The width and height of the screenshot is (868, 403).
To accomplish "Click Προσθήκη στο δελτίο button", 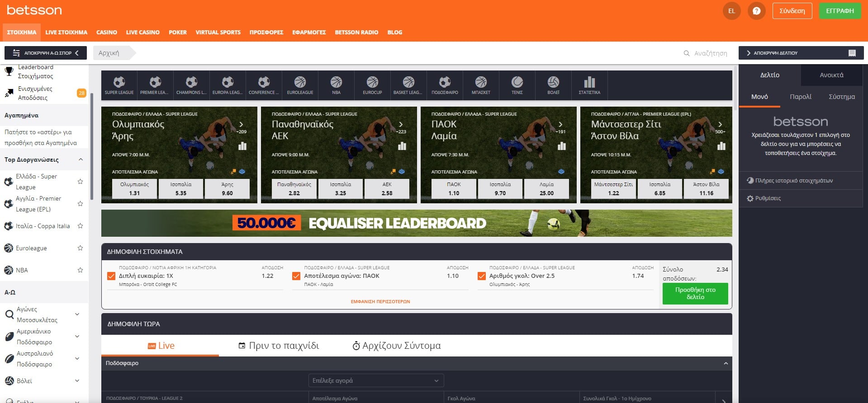I will point(695,294).
